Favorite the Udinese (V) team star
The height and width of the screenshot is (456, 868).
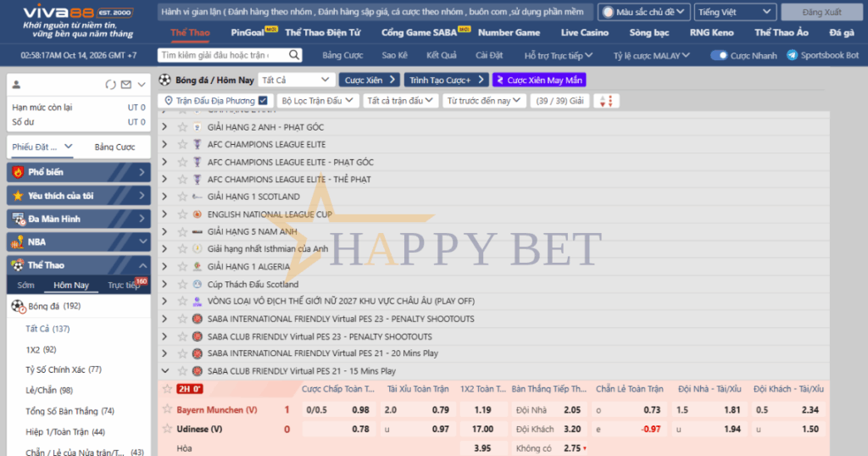167,429
